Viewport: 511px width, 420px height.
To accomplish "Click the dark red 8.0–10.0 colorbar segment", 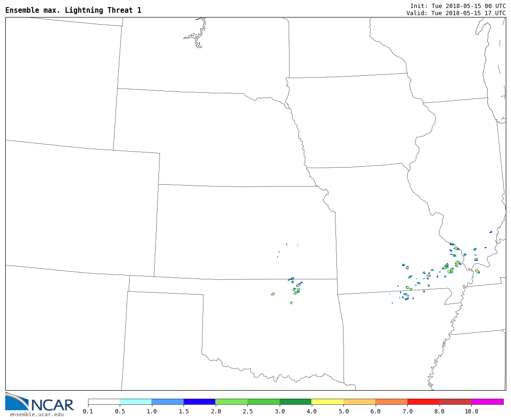I will pyautogui.click(x=455, y=402).
